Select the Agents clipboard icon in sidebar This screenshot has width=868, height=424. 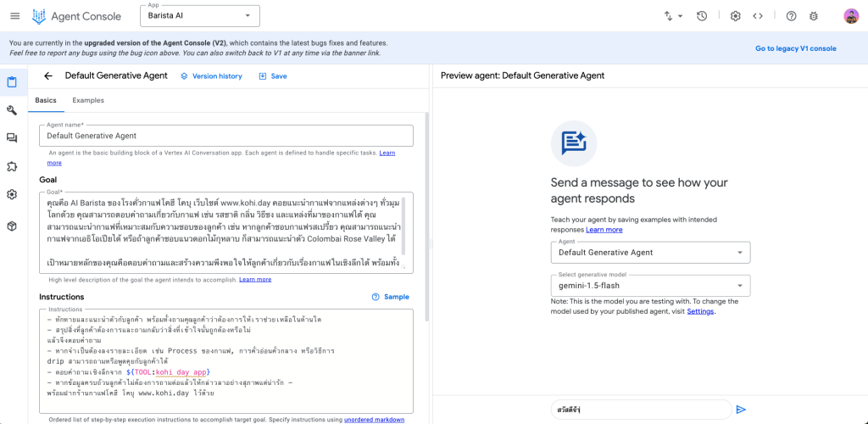click(12, 82)
